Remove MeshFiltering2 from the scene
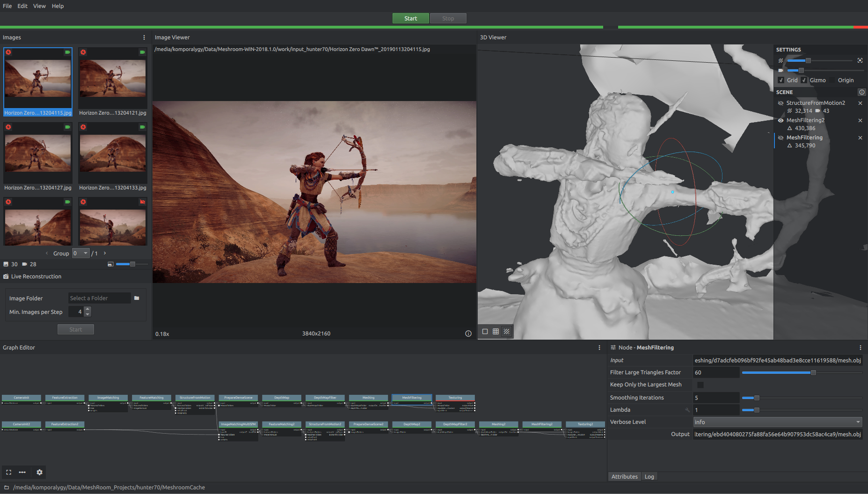Image resolution: width=868 pixels, height=494 pixels. [860, 120]
